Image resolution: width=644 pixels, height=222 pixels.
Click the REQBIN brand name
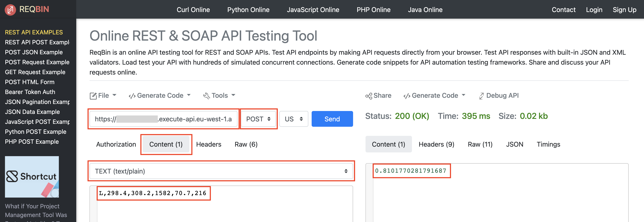coord(34,9)
